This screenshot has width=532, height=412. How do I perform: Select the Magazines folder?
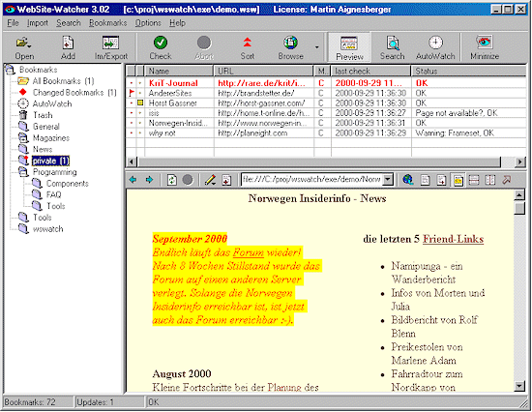pyautogui.click(x=51, y=137)
